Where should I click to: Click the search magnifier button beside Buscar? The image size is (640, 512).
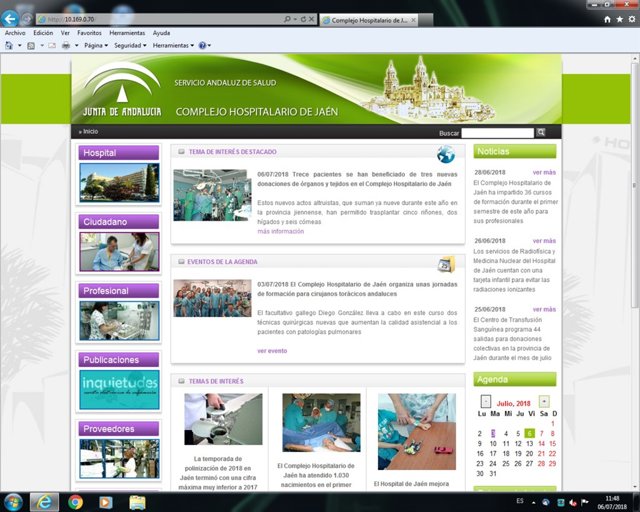pos(541,132)
